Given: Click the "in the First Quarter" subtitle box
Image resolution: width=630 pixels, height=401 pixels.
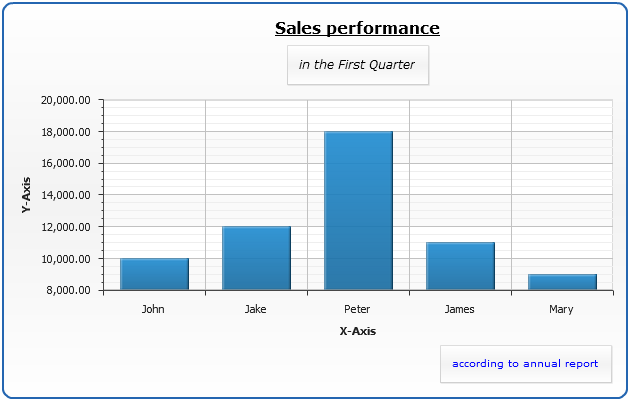Looking at the screenshot, I should click(357, 65).
